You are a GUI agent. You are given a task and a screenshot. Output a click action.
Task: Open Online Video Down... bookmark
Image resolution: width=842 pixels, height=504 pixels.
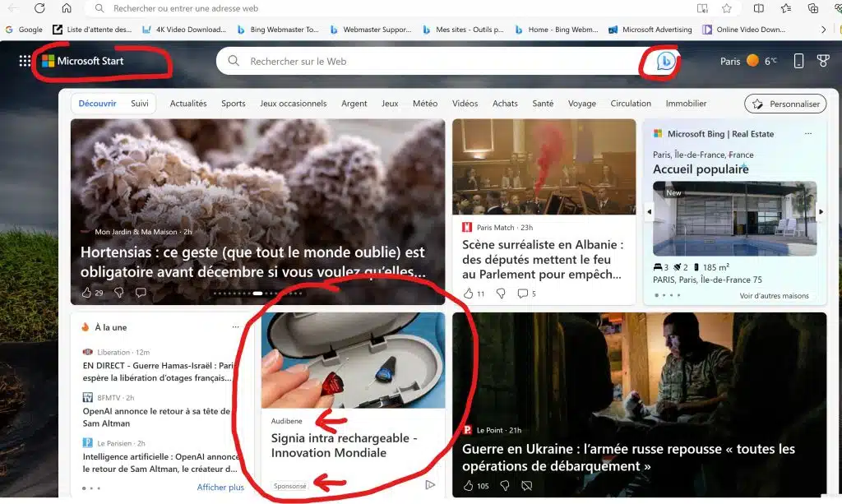point(743,30)
